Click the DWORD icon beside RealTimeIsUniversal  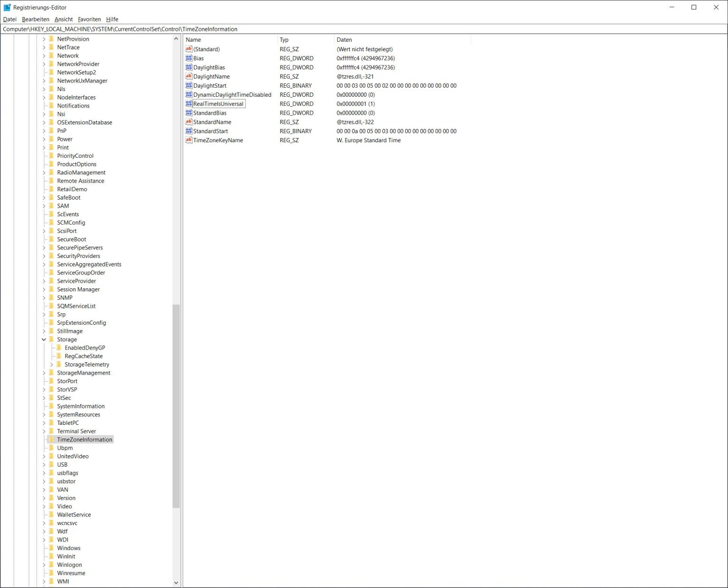click(189, 103)
